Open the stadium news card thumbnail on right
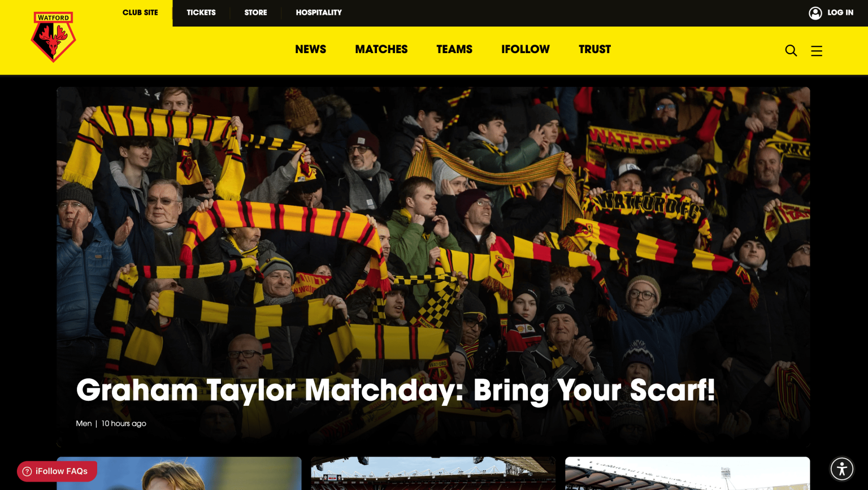 coord(687,474)
